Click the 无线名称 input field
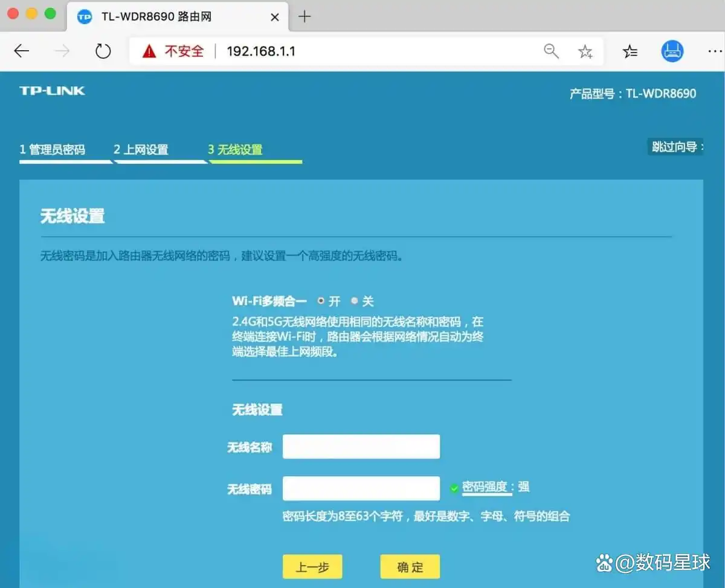 [x=361, y=446]
